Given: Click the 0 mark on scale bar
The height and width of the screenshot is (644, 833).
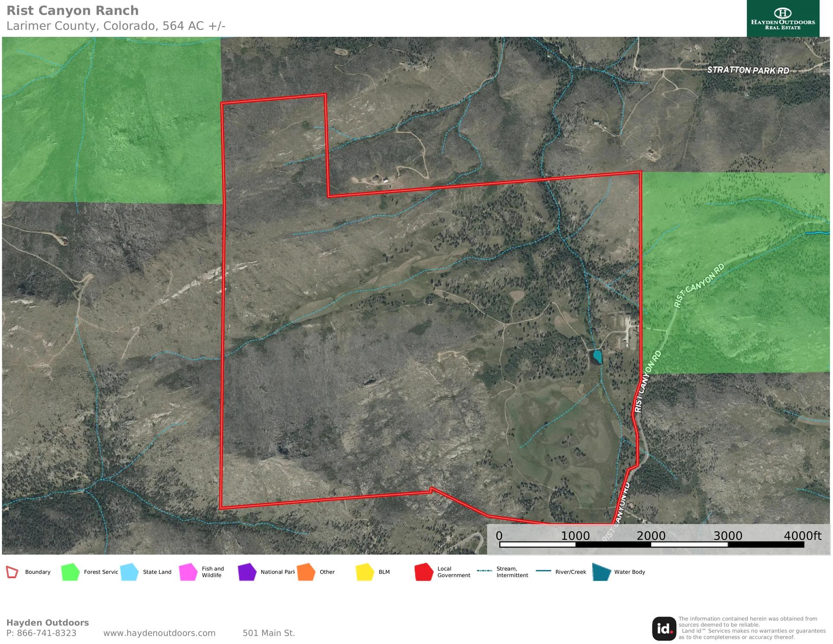Looking at the screenshot, I should tap(499, 536).
